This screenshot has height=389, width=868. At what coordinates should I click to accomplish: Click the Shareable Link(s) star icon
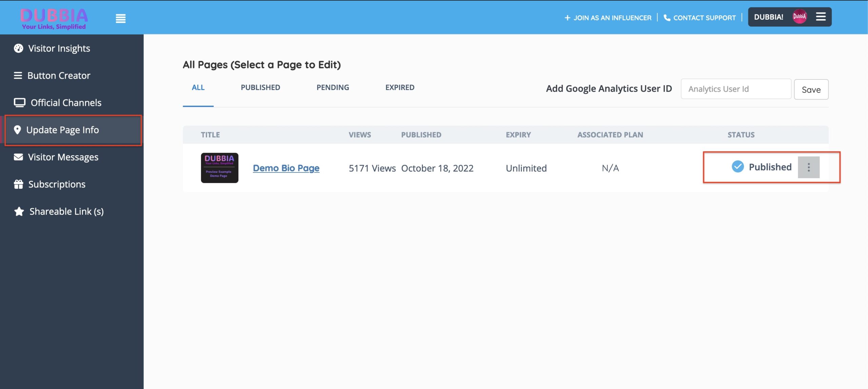tap(19, 211)
